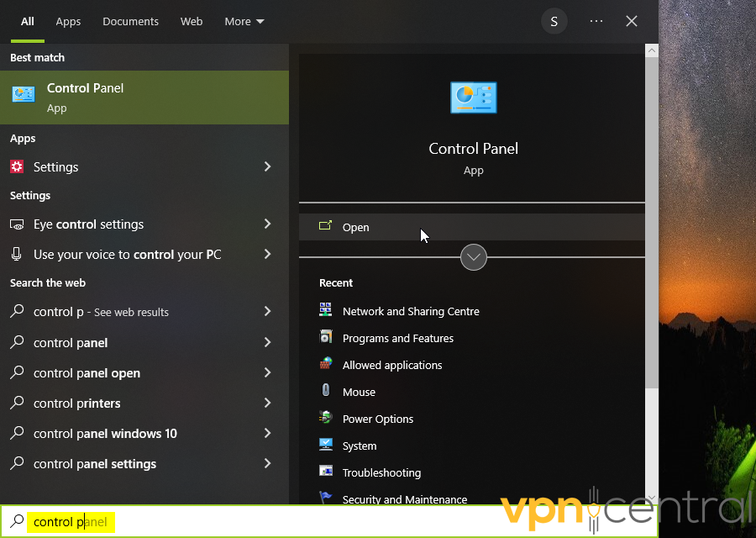
Task: Expand the 'control panel open' suggestion arrow
Action: (268, 373)
